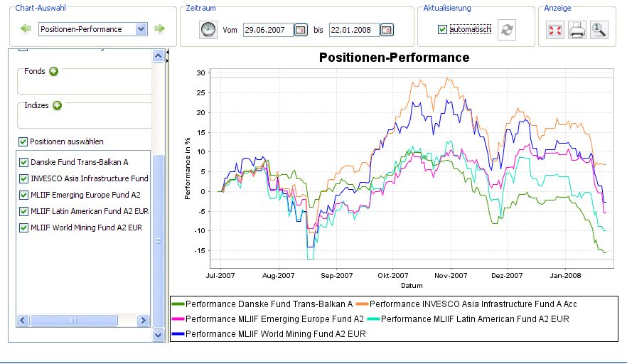Click the sidebar scroll up arrow

click(158, 56)
